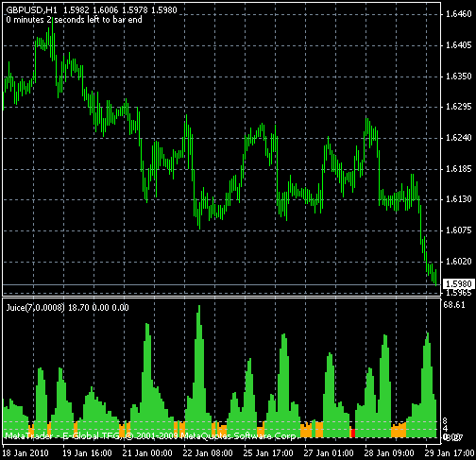Click the 1.6295 price axis label

point(459,107)
